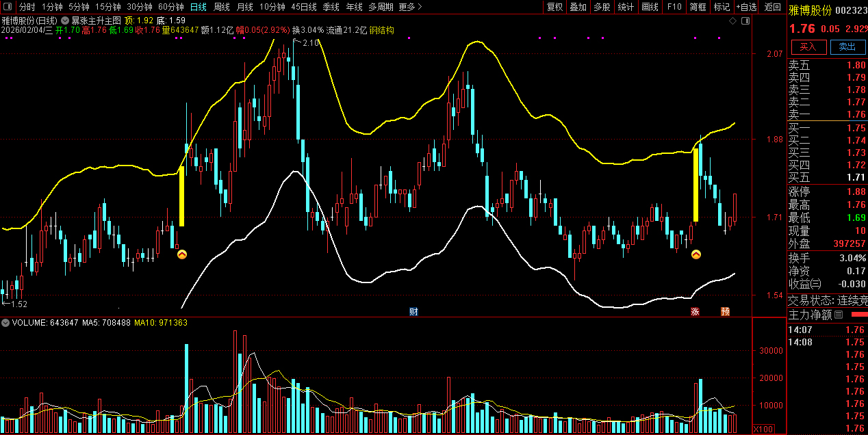The height and width of the screenshot is (435, 868).
Task: Click the X100 volume scale box
Action: point(763,429)
